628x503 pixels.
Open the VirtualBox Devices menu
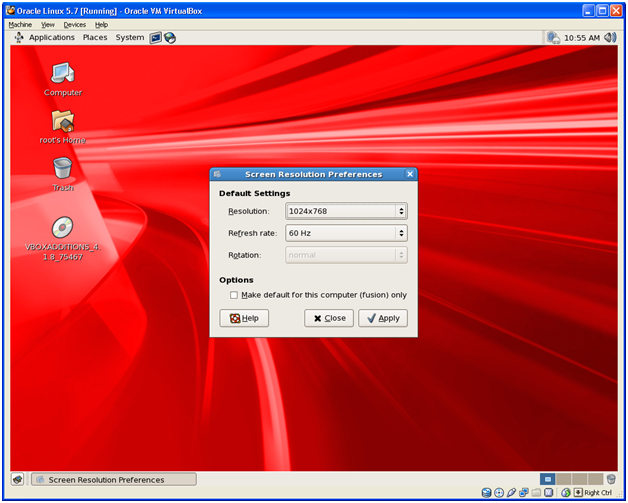point(74,25)
